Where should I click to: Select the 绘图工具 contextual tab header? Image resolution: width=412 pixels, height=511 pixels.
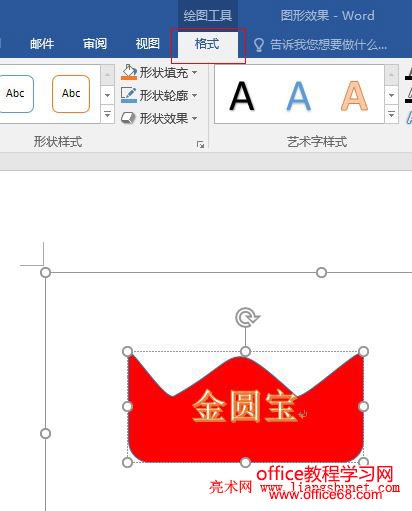[x=208, y=15]
